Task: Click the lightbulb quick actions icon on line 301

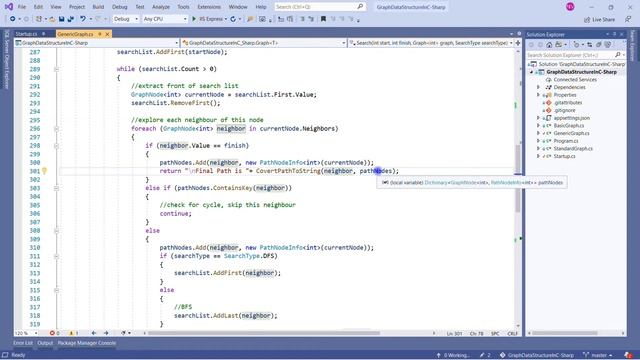Action: click(44, 171)
